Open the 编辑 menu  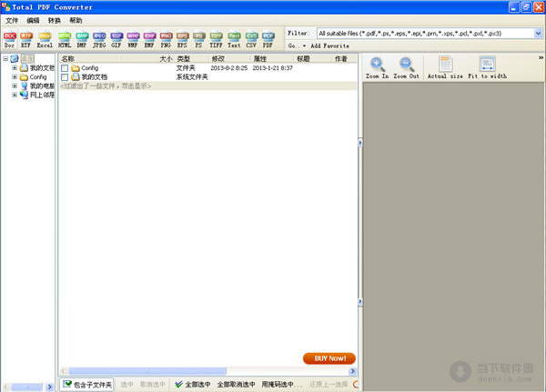coord(33,21)
